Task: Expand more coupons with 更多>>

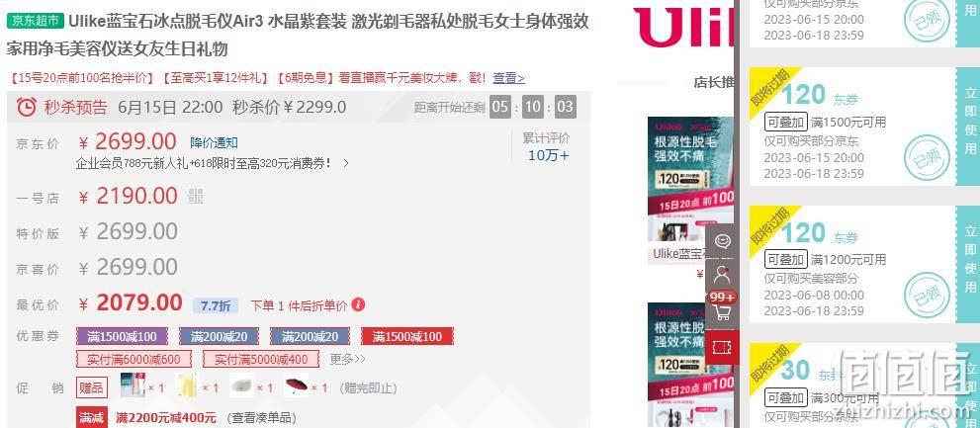Action: pyautogui.click(x=347, y=359)
